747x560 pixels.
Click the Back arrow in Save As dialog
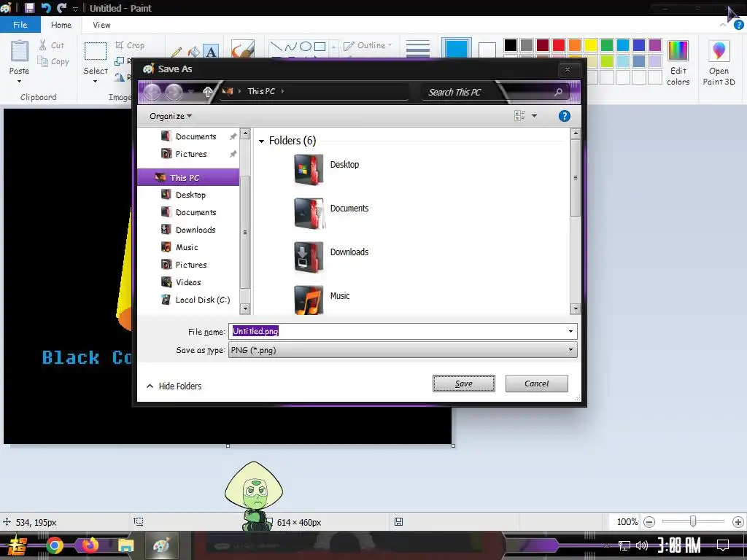152,91
